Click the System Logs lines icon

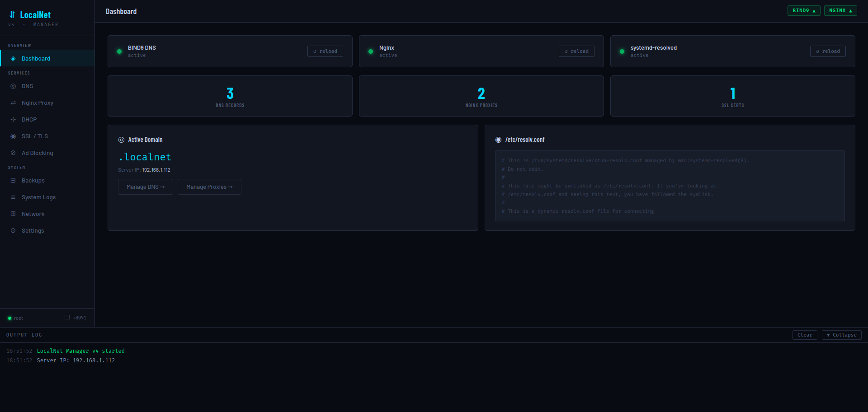point(13,197)
